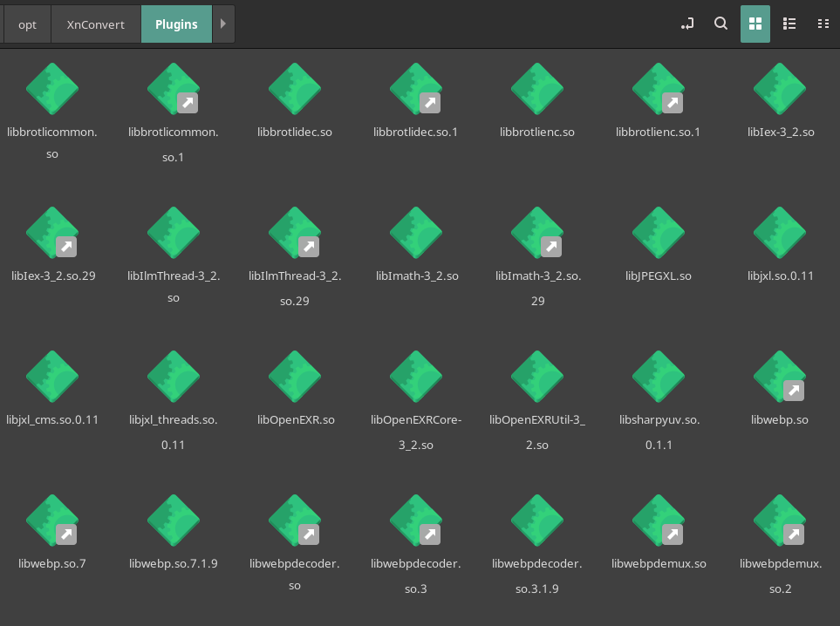The width and height of the screenshot is (840, 626).
Task: Select libIex-3_2.so.29 symlink icon
Action: 52,233
